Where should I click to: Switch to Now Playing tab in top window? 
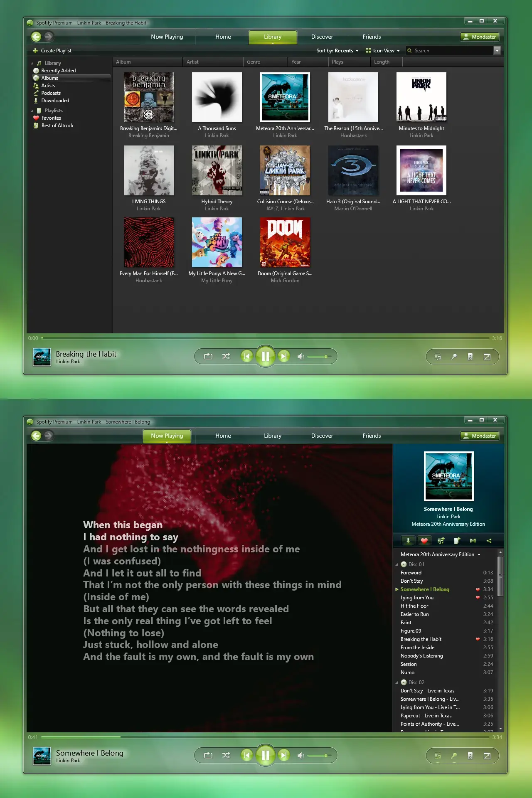(x=167, y=37)
